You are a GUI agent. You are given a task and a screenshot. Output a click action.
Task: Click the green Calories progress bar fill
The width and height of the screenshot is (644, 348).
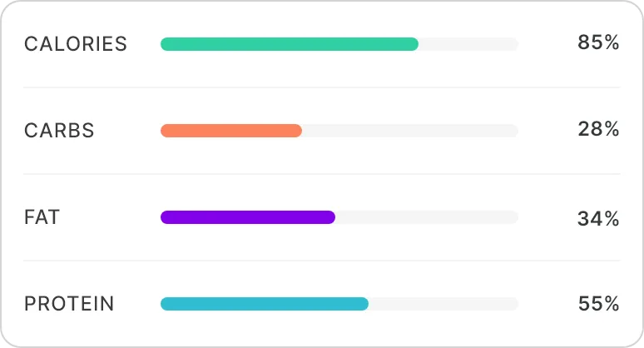click(289, 44)
